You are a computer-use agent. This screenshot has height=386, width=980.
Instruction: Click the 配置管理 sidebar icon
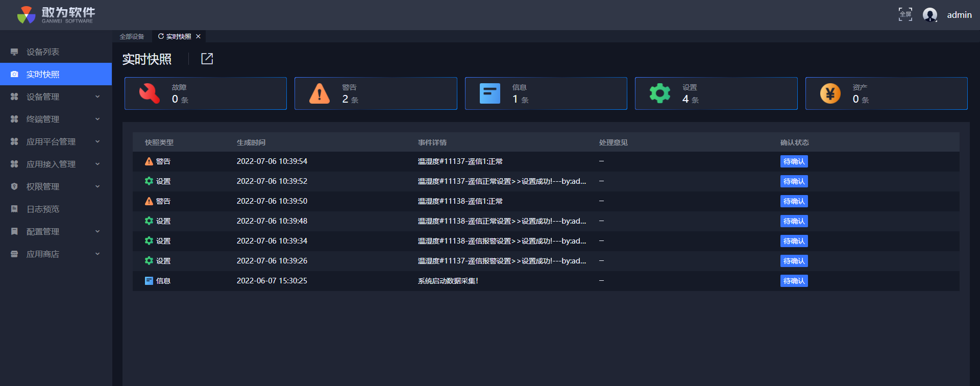[14, 231]
